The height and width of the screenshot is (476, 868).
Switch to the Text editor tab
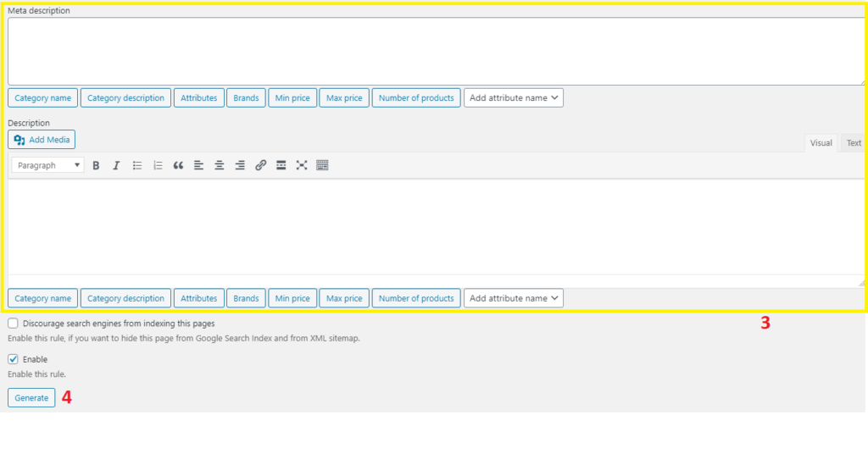coord(853,143)
